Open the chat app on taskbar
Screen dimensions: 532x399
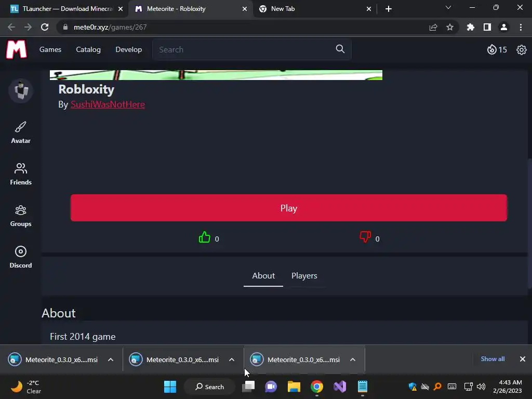point(271,387)
